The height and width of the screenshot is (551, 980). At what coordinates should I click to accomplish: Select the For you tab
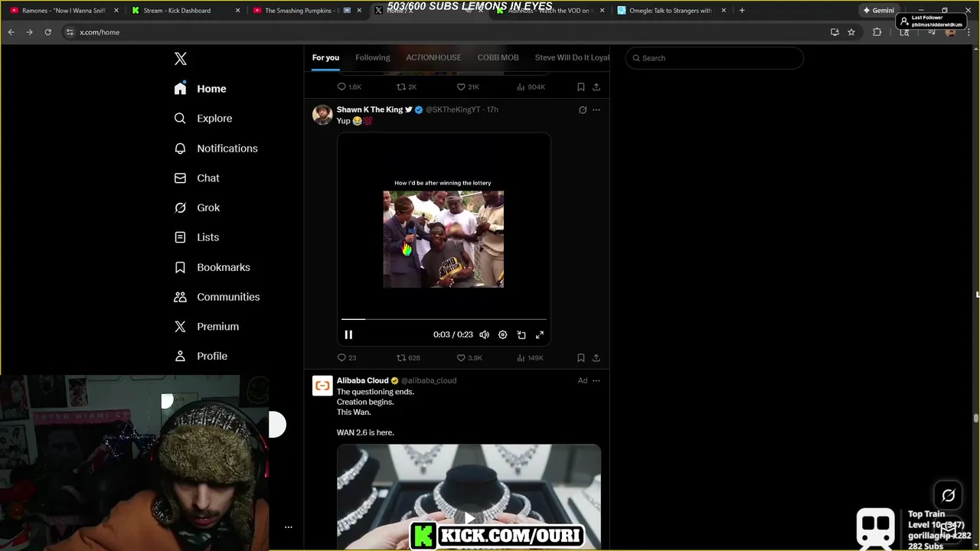[x=325, y=57]
